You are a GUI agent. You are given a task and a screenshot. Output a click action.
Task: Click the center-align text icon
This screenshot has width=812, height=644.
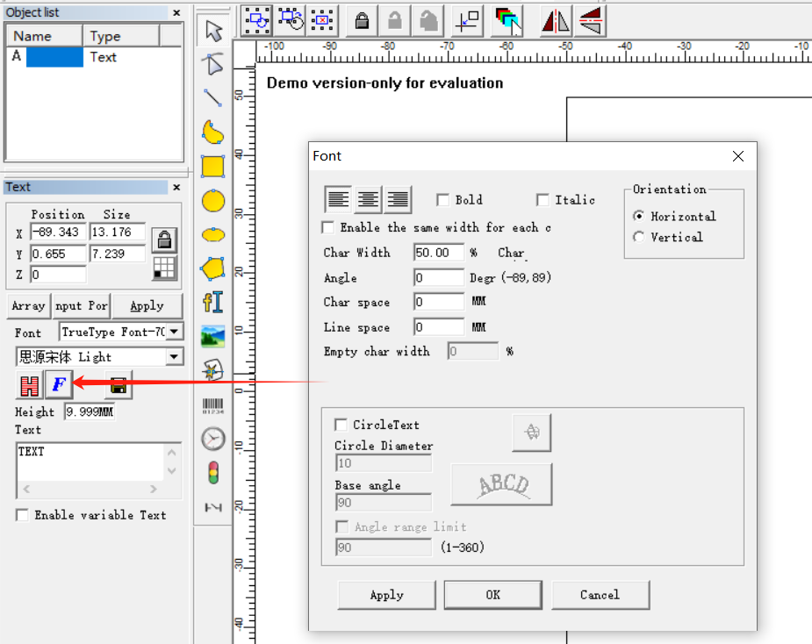[369, 200]
